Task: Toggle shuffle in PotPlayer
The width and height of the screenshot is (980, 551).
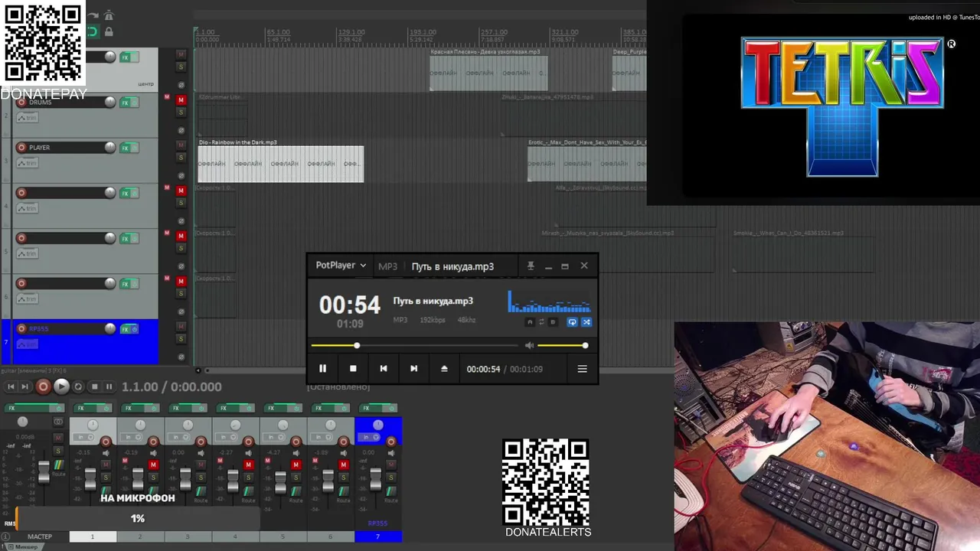Action: 586,322
